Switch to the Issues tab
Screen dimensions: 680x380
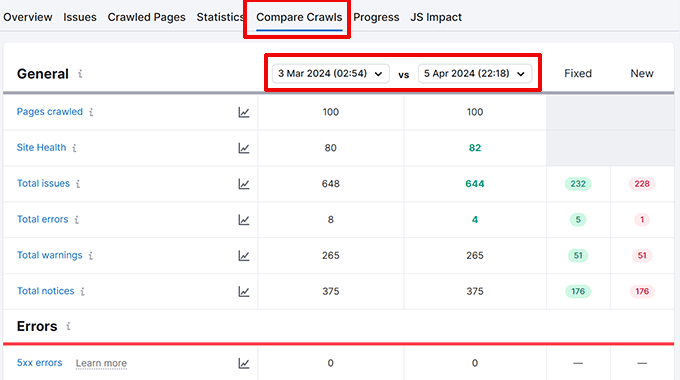80,17
